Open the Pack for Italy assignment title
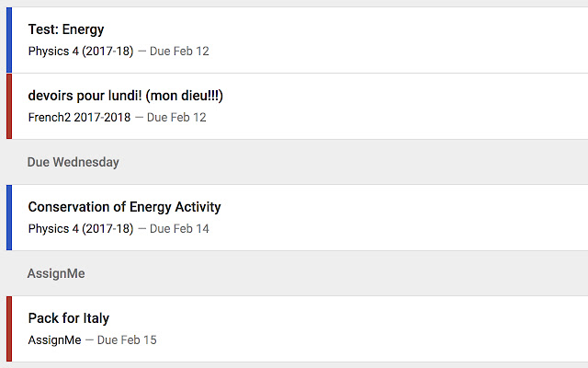Image resolution: width=588 pixels, height=368 pixels. point(69,318)
